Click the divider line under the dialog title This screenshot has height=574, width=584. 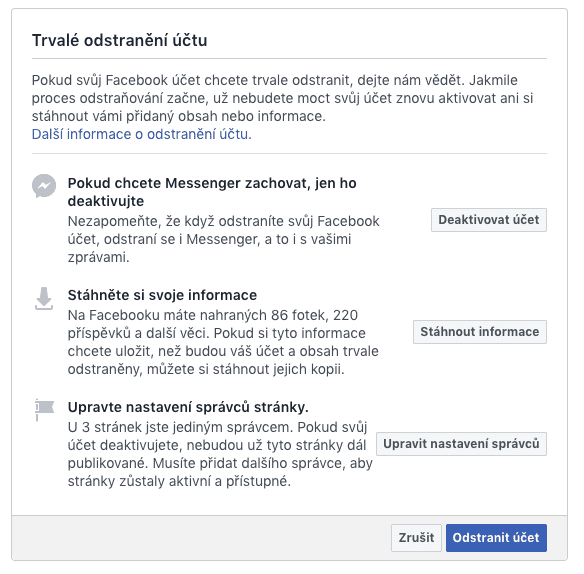[289, 58]
